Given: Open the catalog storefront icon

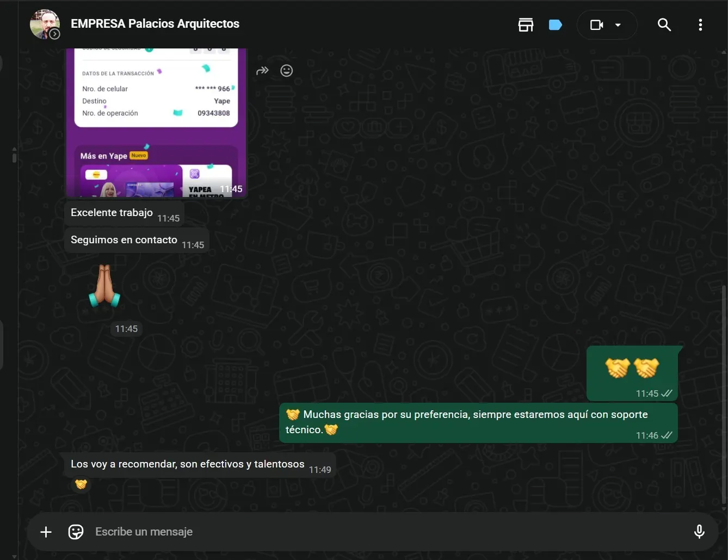Looking at the screenshot, I should pos(526,24).
